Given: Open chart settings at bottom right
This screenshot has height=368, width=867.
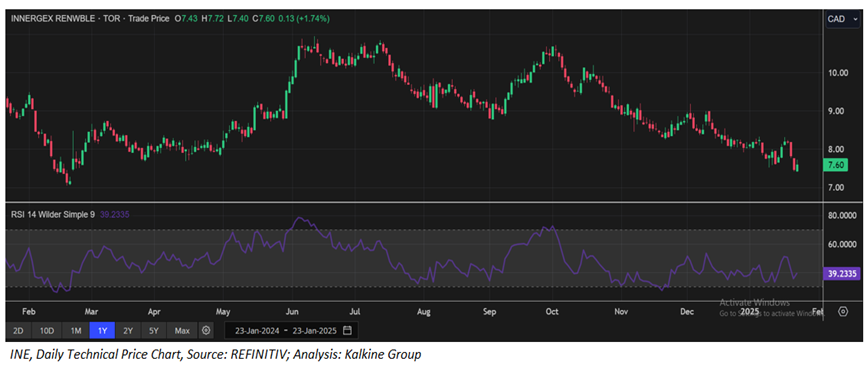Looking at the screenshot, I should (843, 311).
